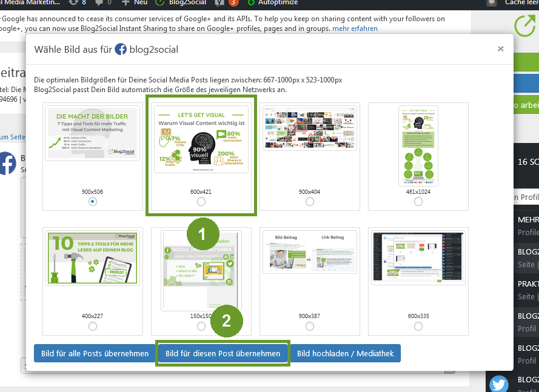Open the Blog2Social admin bar menu
The image size is (539, 392).
(x=181, y=2)
